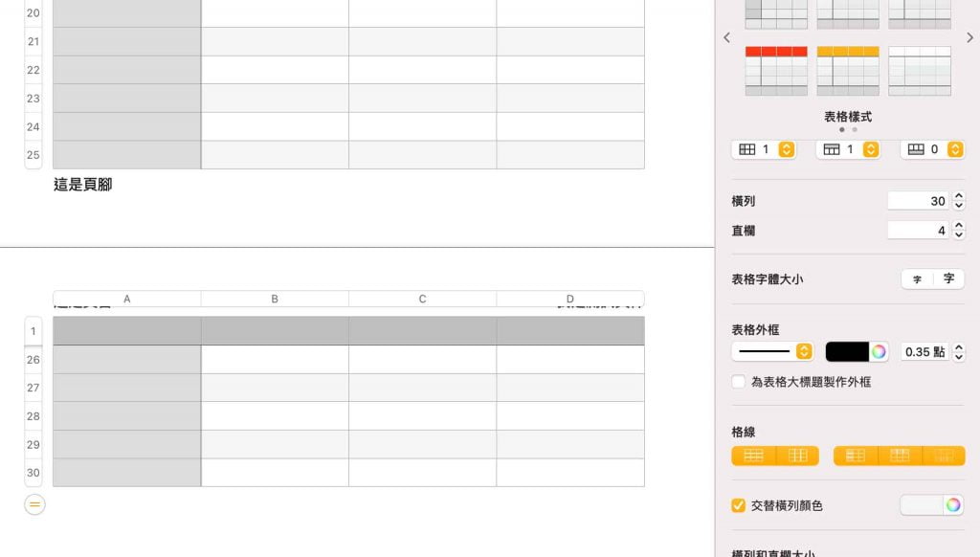Click alternating row color well
The image size is (980, 557).
coord(922,505)
